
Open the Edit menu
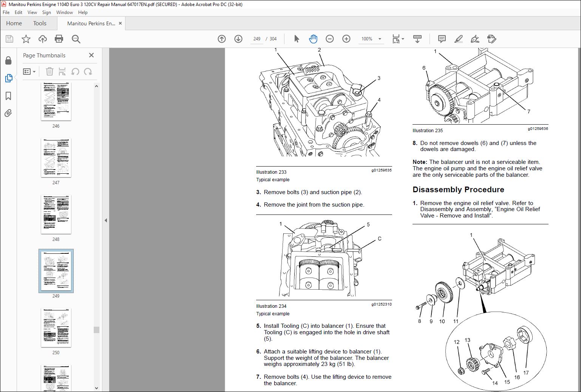[19, 12]
